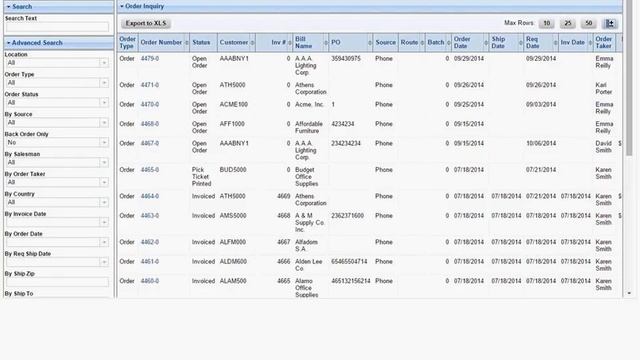
Task: Click Bill Name Alamo Office Supplies
Action: coord(307,288)
